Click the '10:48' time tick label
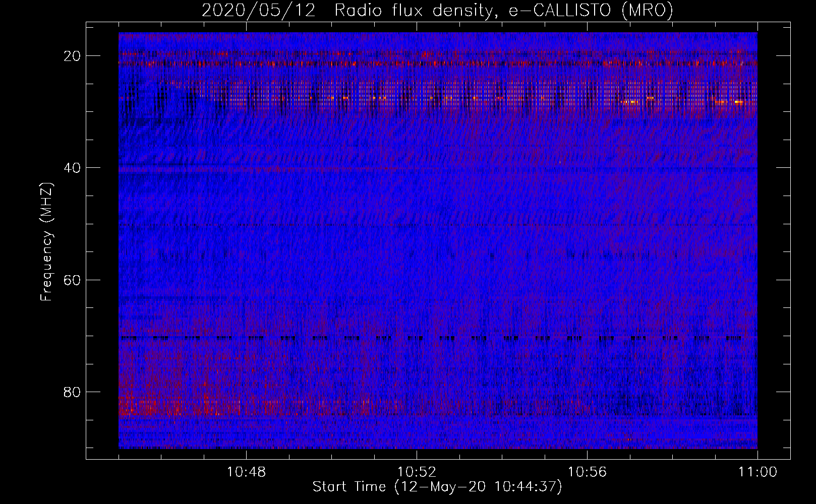This screenshot has height=504, width=816. click(246, 472)
